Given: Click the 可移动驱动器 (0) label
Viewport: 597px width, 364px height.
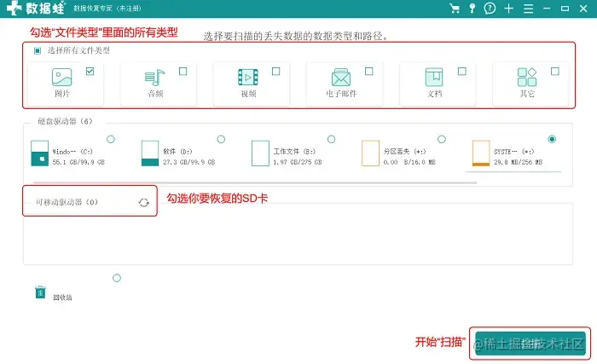Looking at the screenshot, I should click(x=67, y=202).
